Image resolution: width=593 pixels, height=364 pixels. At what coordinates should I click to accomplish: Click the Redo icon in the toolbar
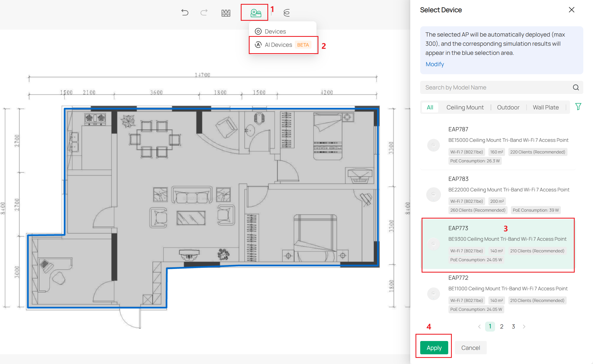tap(204, 12)
